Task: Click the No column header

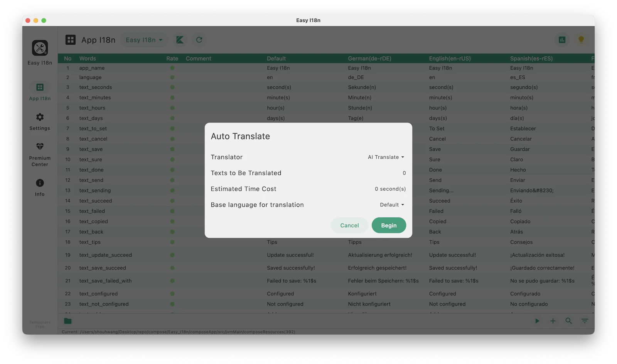Action: tap(68, 59)
